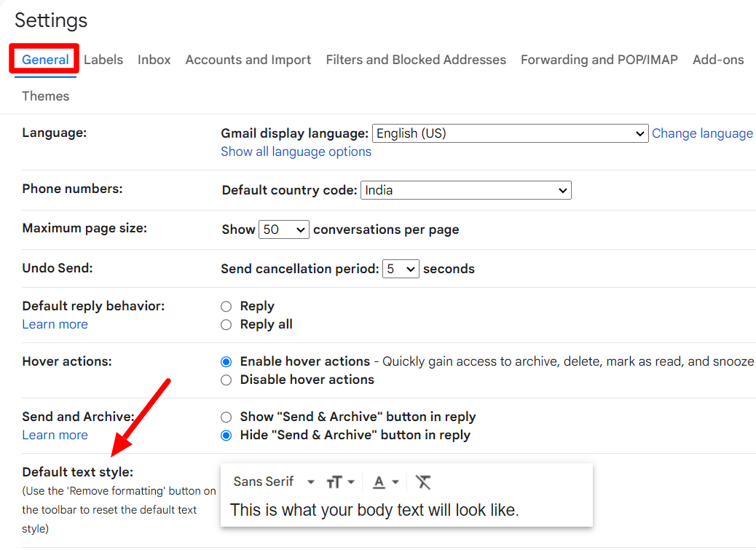This screenshot has height=550, width=756.
Task: Open Accounts and Import tab
Action: (248, 60)
